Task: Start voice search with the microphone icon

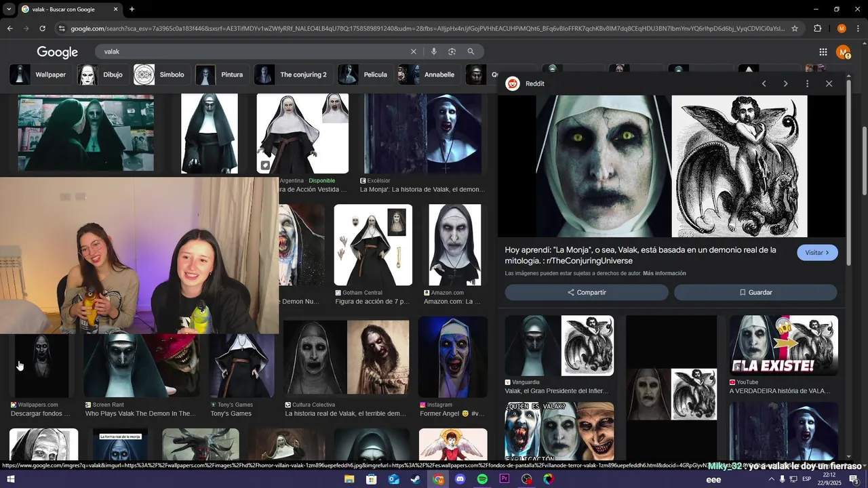Action: tap(434, 52)
